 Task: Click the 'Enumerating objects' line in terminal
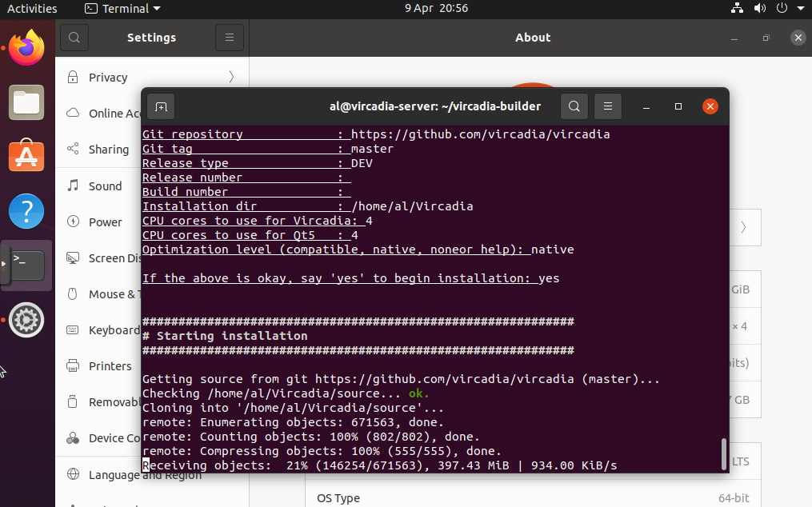[x=293, y=422]
